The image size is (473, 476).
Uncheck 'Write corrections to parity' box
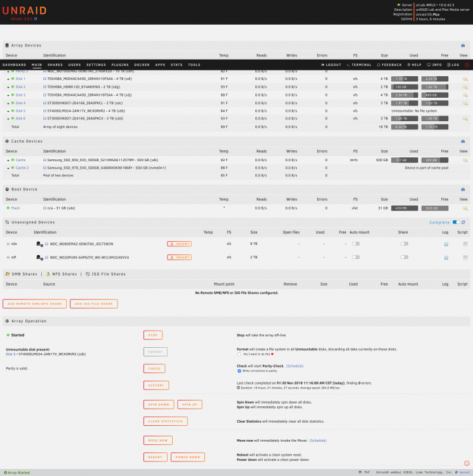point(239,371)
